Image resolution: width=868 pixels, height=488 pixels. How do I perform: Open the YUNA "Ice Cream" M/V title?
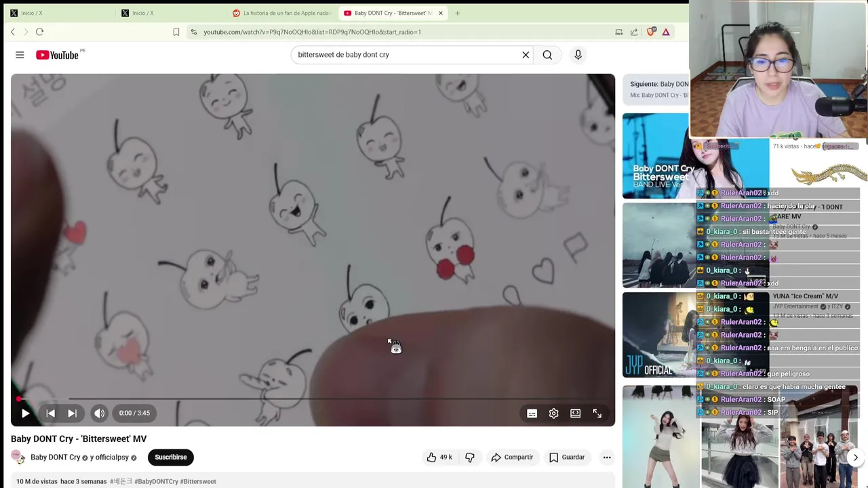806,296
